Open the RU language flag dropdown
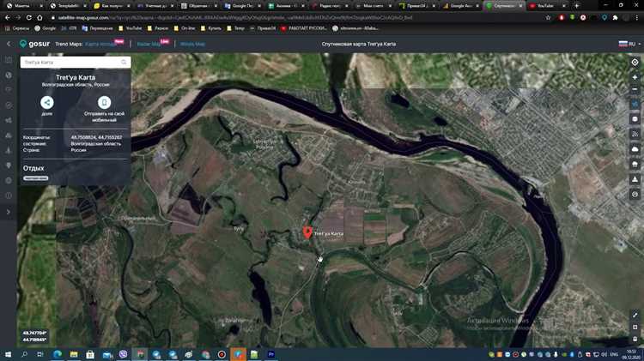The height and width of the screenshot is (361, 644). (624, 44)
